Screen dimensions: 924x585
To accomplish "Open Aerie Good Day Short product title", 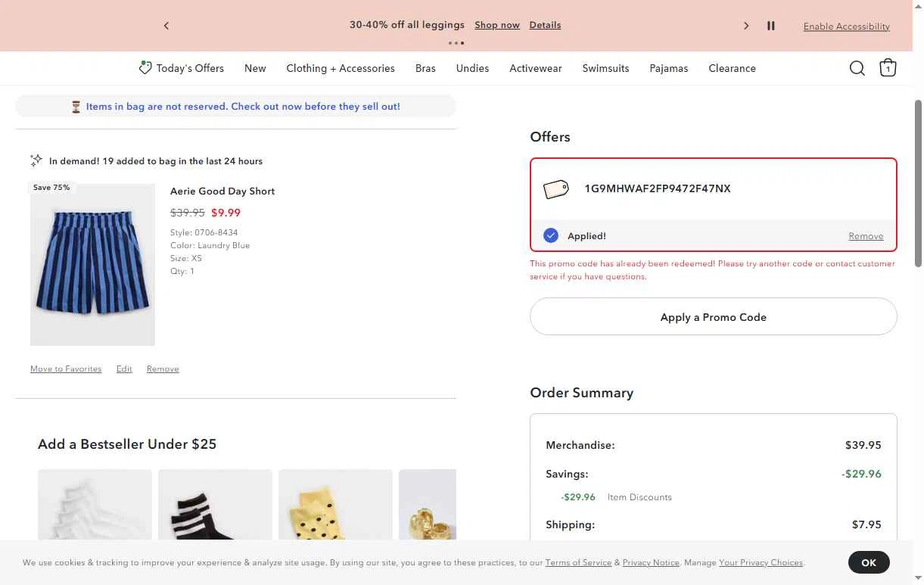I will tap(222, 191).
